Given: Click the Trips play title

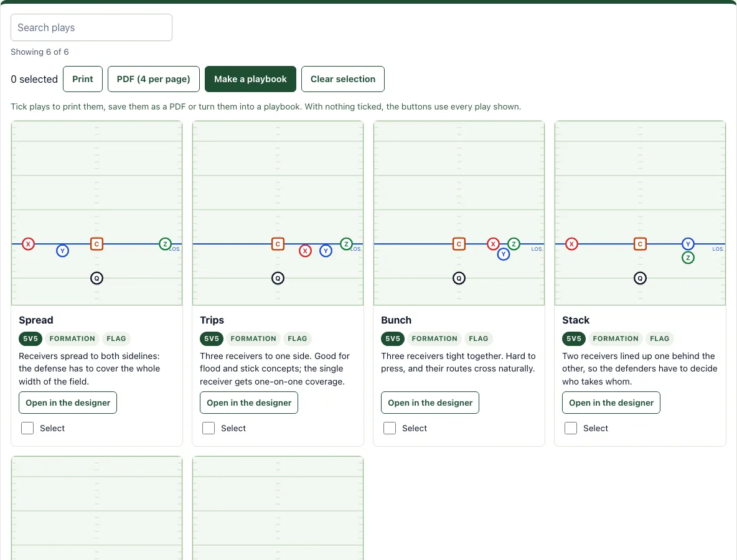Looking at the screenshot, I should click(212, 320).
